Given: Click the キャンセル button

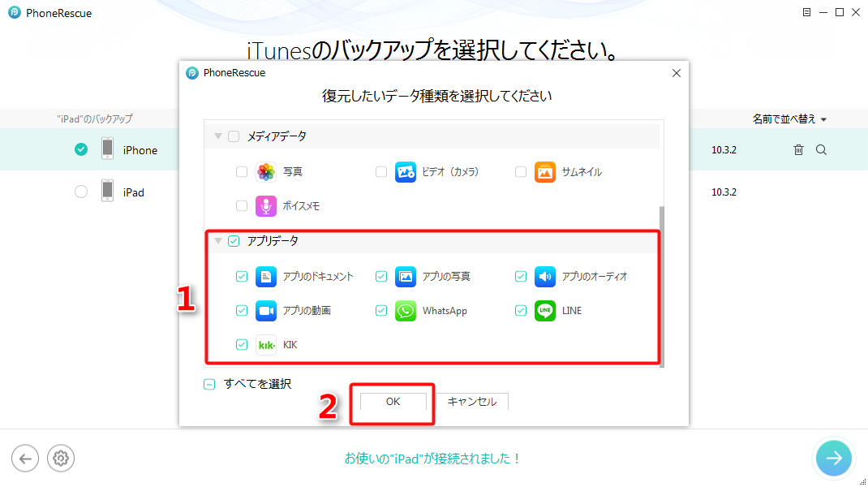Looking at the screenshot, I should point(471,402).
